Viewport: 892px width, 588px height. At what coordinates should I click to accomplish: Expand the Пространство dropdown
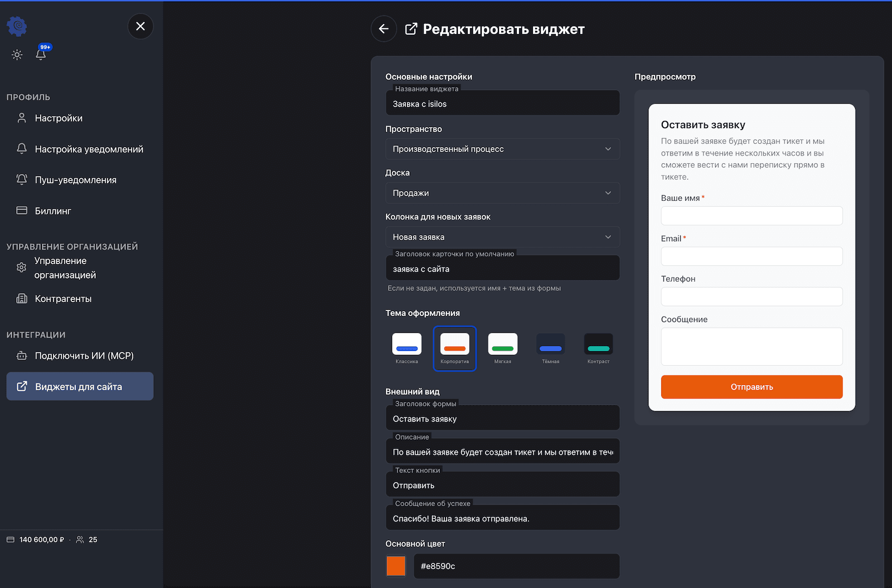[502, 149]
